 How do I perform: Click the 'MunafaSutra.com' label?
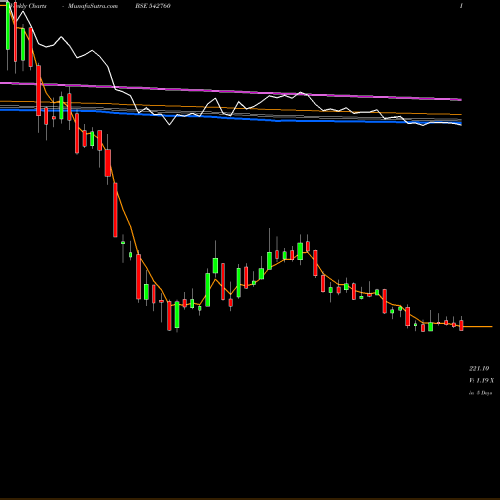(93, 6)
